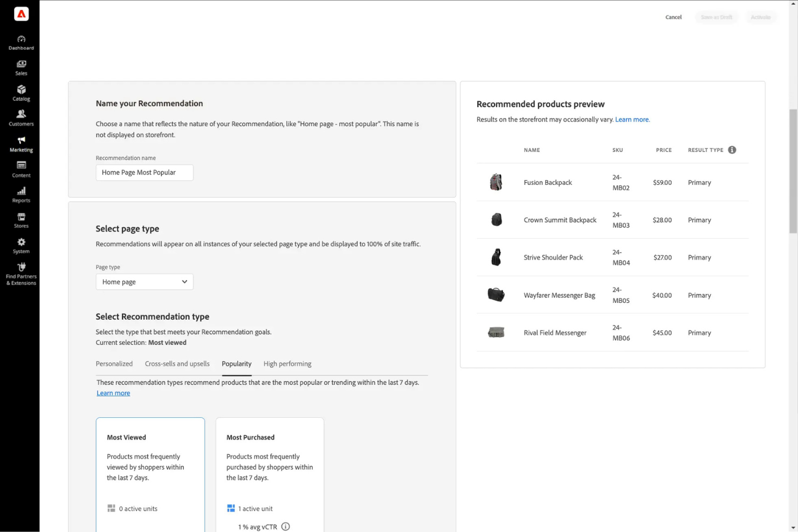This screenshot has height=532, width=798.
Task: Open the Dashboard from the sidebar
Action: 20,42
